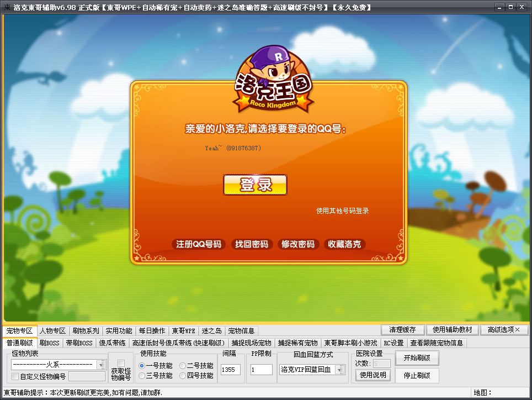Open the 实用功能 tab
Viewport: 532px width, 400px height.
coord(119,331)
